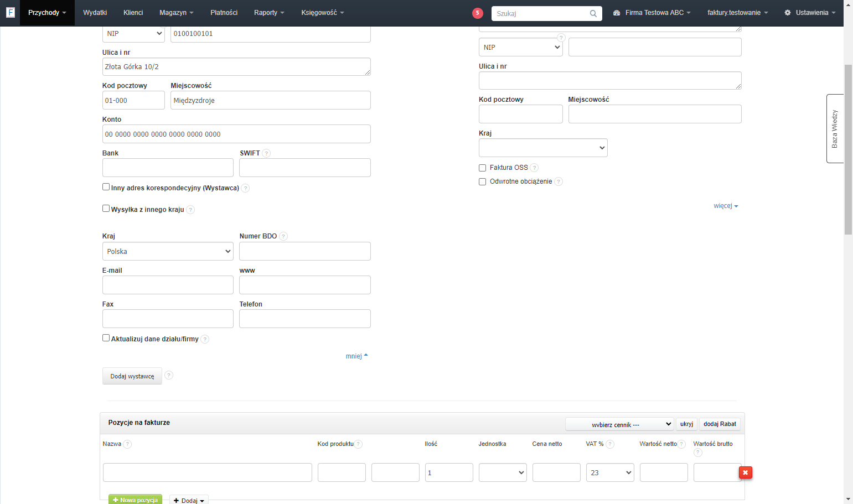853x504 pixels.
Task: Show help for Nazwa column
Action: click(127, 444)
